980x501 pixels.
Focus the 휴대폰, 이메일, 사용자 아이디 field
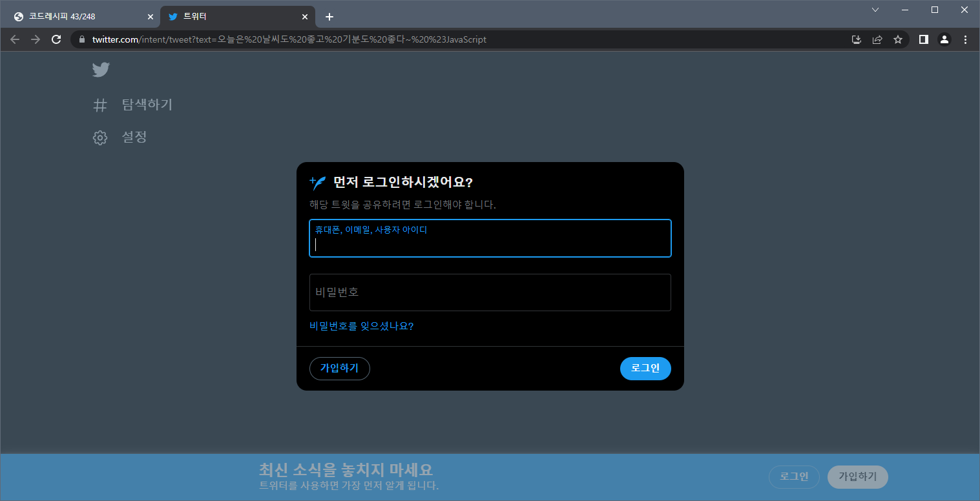point(490,238)
